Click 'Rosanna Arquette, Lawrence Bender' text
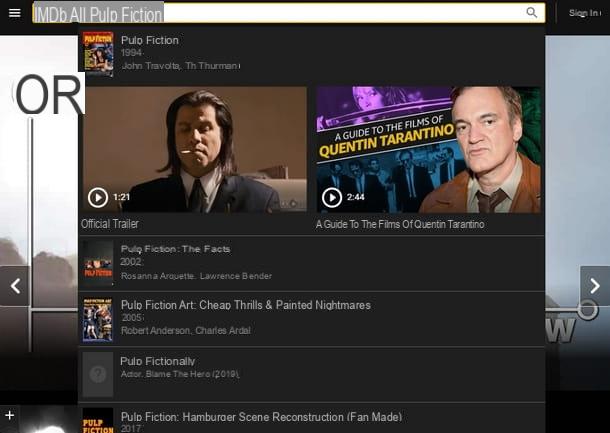Viewport: 610px width, 433px height. point(196,276)
